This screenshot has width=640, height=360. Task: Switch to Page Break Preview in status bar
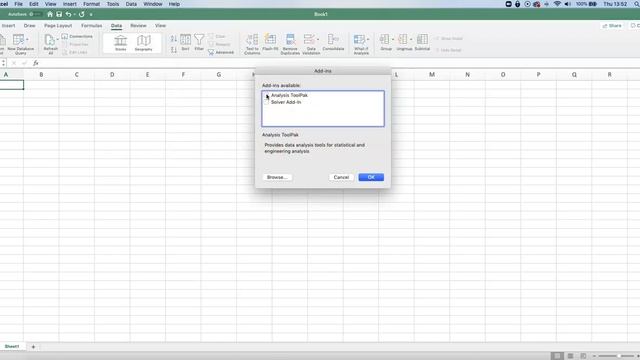[583, 356]
